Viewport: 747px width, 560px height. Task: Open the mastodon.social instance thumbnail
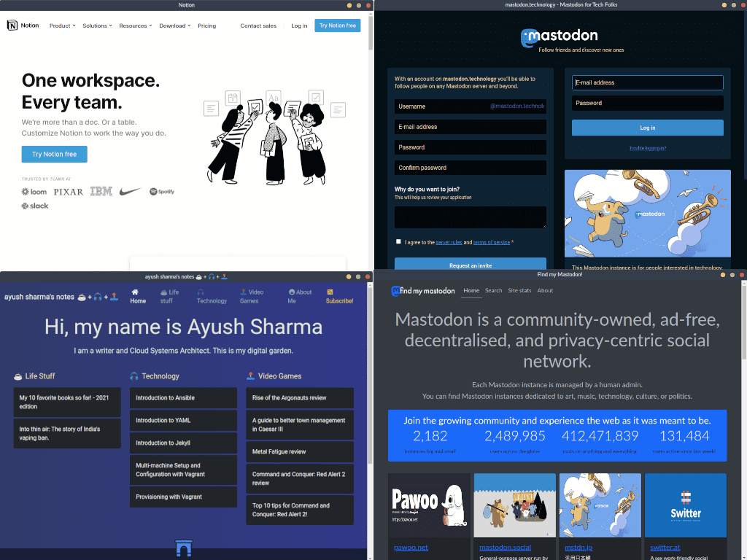click(514, 505)
